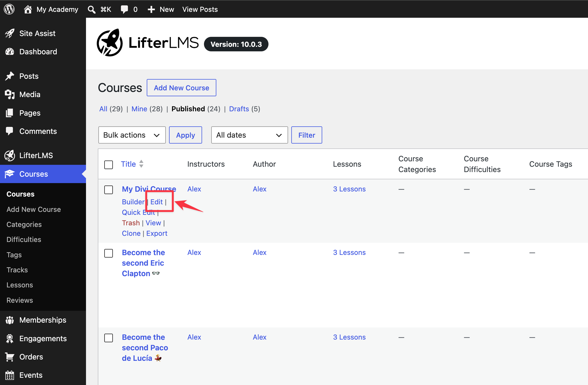This screenshot has height=385, width=588.
Task: Open the Orders menu item
Action: pos(31,357)
